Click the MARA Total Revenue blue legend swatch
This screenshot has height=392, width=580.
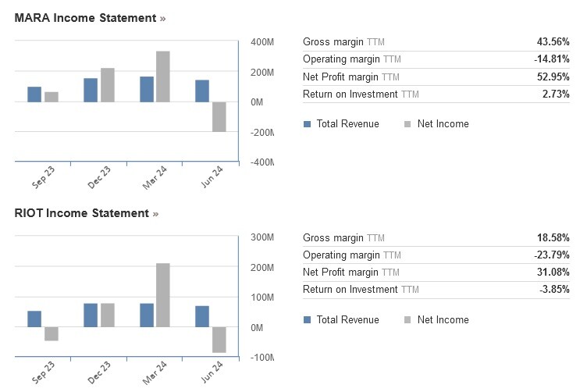click(x=307, y=124)
